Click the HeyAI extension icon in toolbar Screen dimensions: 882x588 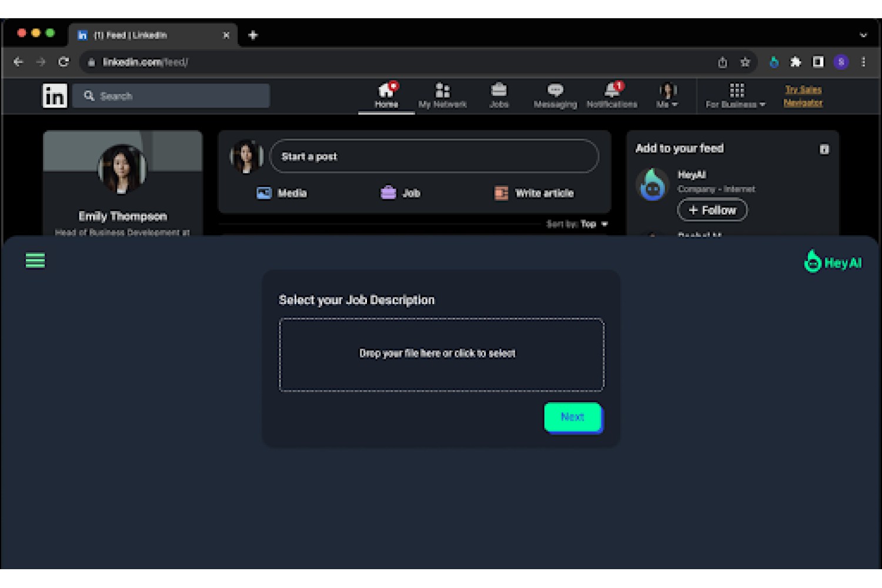point(774,62)
